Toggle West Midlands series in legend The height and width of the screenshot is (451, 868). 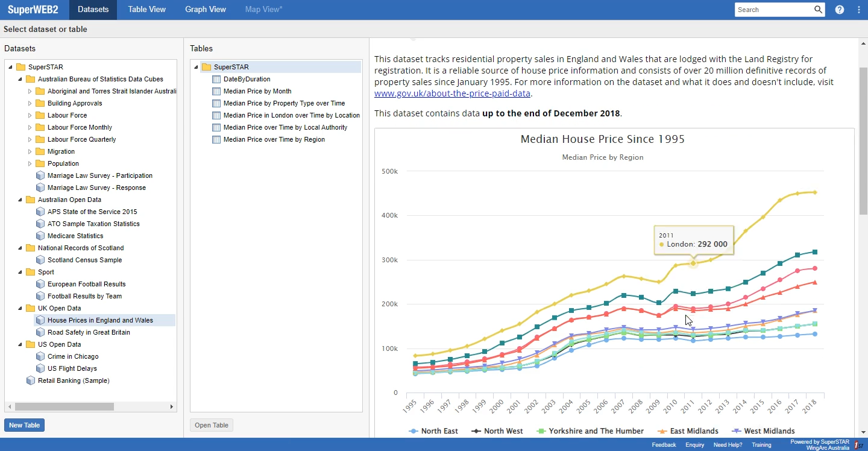point(763,431)
